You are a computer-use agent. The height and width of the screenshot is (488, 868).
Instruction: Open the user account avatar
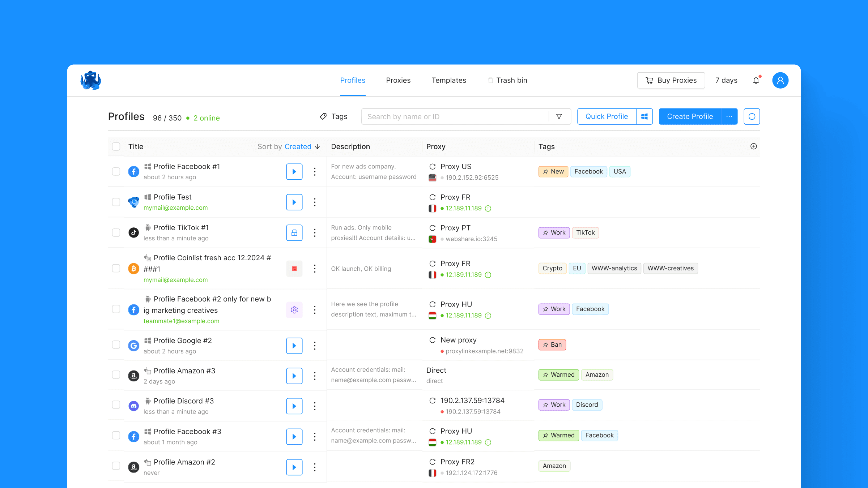780,80
